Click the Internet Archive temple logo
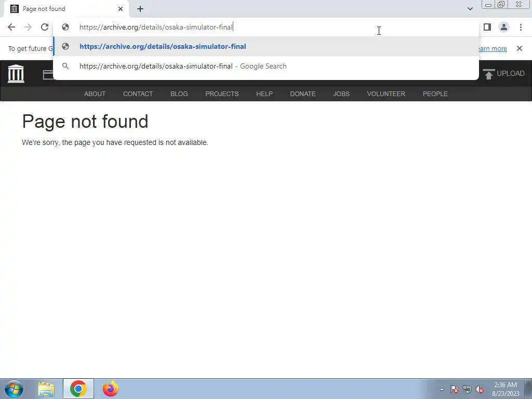This screenshot has width=532, height=399. pos(16,73)
